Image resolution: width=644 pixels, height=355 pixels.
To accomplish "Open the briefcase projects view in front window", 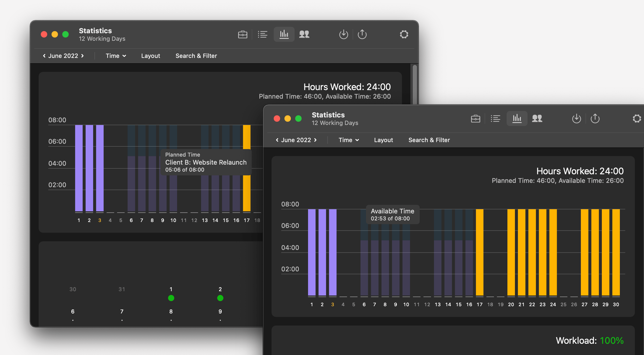I will (x=475, y=119).
